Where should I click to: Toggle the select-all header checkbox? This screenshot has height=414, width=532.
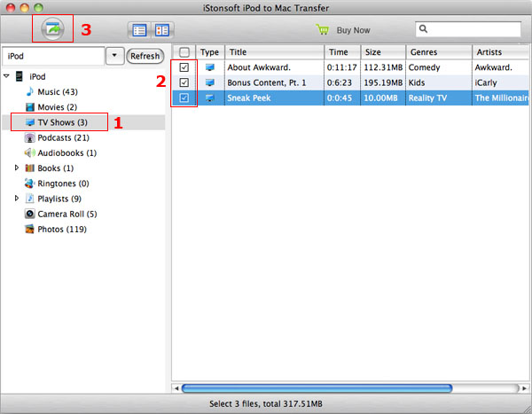coord(184,52)
